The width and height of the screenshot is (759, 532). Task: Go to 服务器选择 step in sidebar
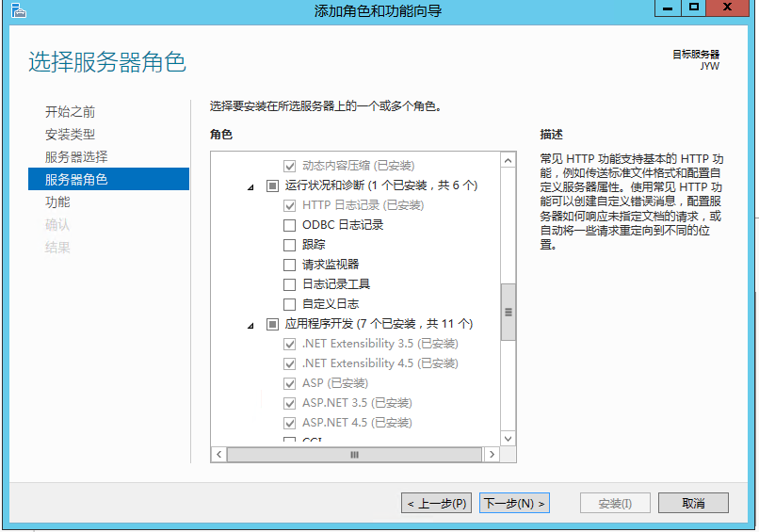click(x=76, y=156)
